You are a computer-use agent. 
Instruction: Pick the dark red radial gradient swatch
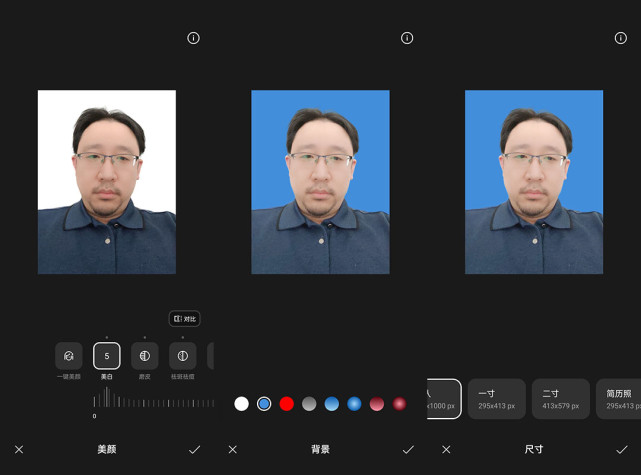click(399, 404)
